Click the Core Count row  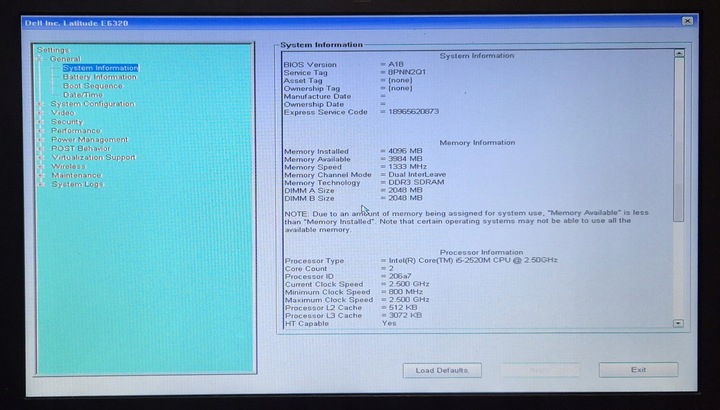coord(339,269)
